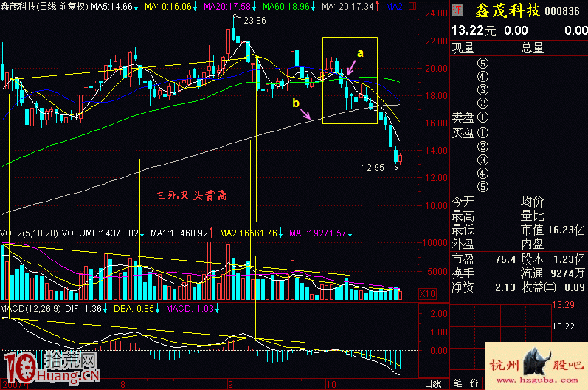Click the 股本 1.23亿 value
The width and height of the screenshot is (588, 390).
coord(553,259)
